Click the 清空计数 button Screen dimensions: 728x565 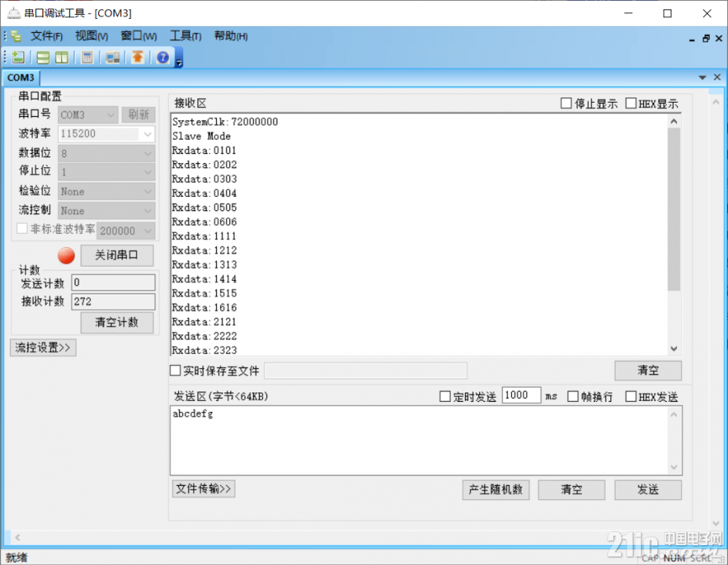[117, 323]
